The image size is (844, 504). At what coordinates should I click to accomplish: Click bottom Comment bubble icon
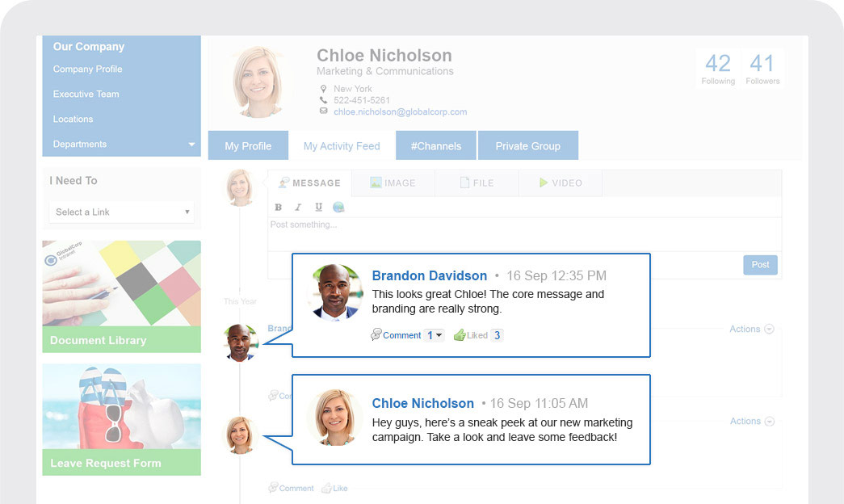[273, 488]
